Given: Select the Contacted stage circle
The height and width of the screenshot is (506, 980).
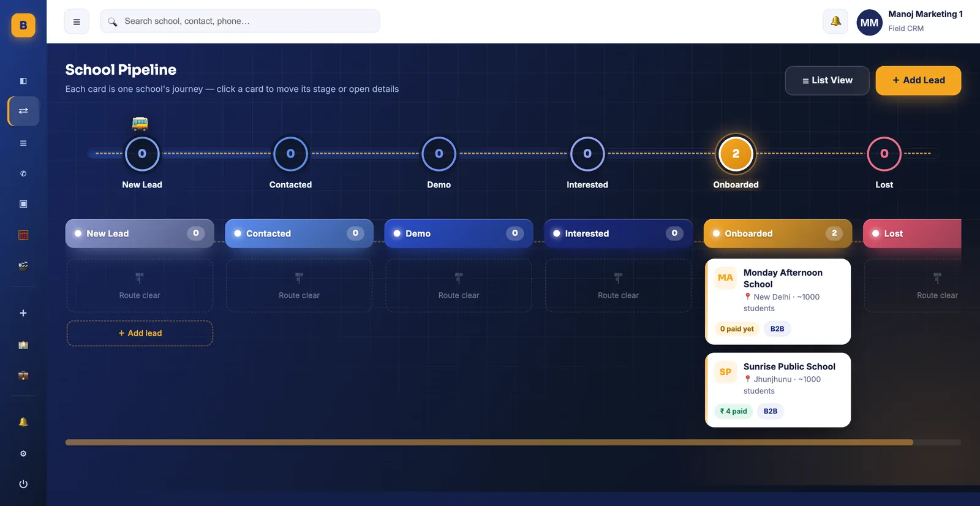Looking at the screenshot, I should (x=290, y=154).
